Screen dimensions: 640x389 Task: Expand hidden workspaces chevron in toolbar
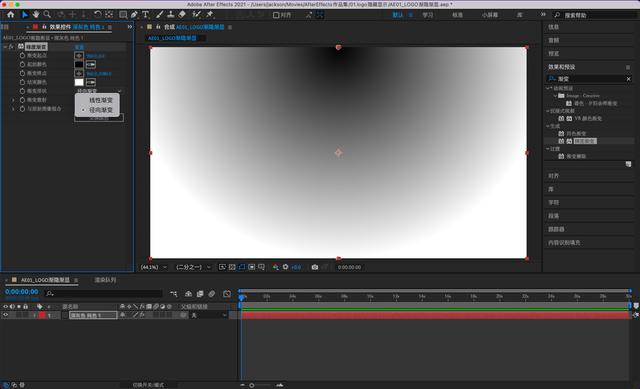543,15
